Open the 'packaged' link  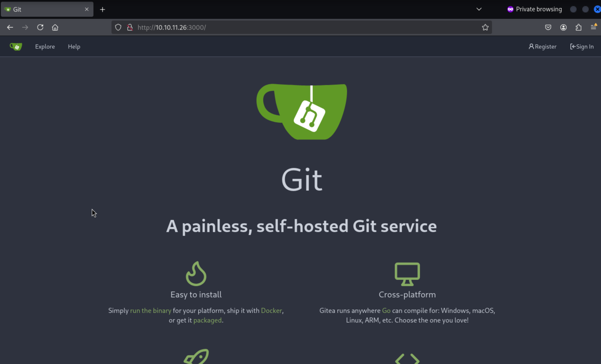[207, 320]
